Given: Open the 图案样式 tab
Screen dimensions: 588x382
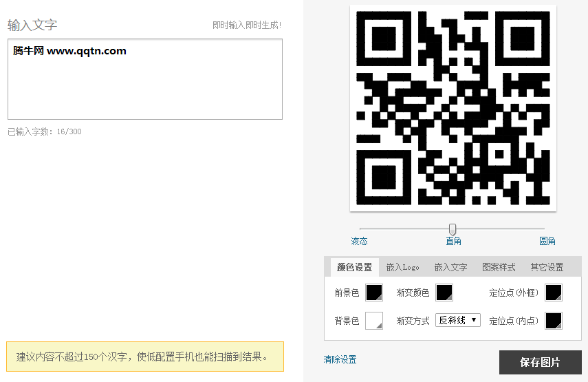Looking at the screenshot, I should [499, 267].
